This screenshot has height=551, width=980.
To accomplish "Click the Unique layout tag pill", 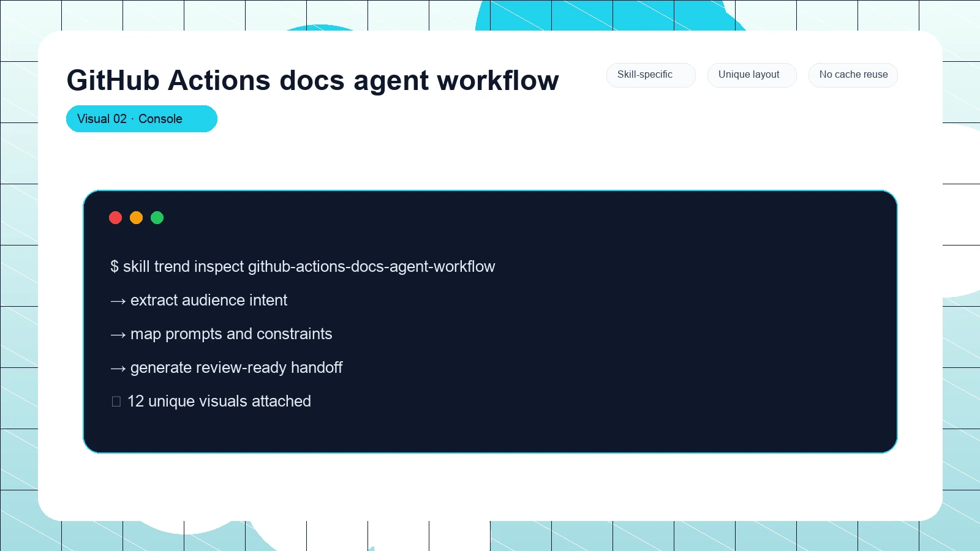I will click(x=752, y=75).
